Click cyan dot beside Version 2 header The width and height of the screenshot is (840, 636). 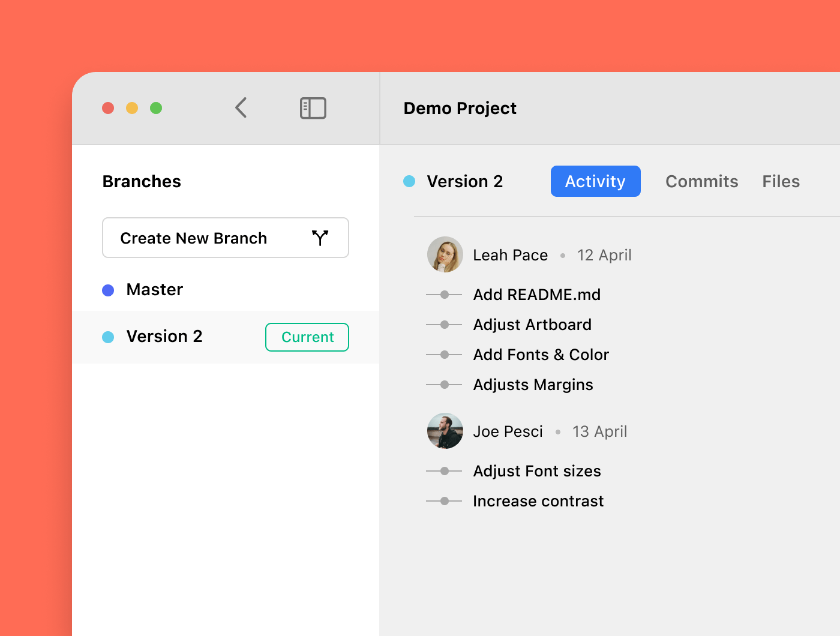[x=409, y=181]
